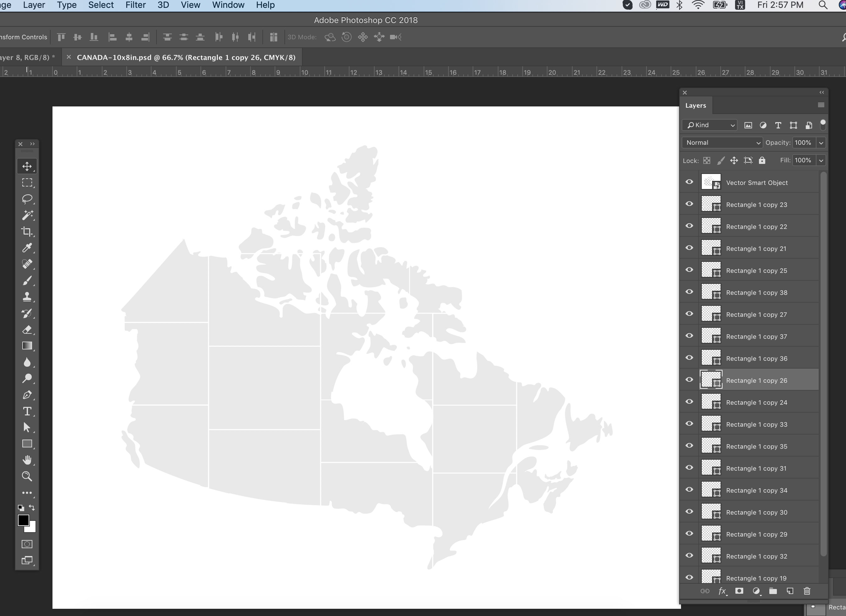Image resolution: width=846 pixels, height=616 pixels.
Task: Click the foreground color swatch
Action: point(25,520)
